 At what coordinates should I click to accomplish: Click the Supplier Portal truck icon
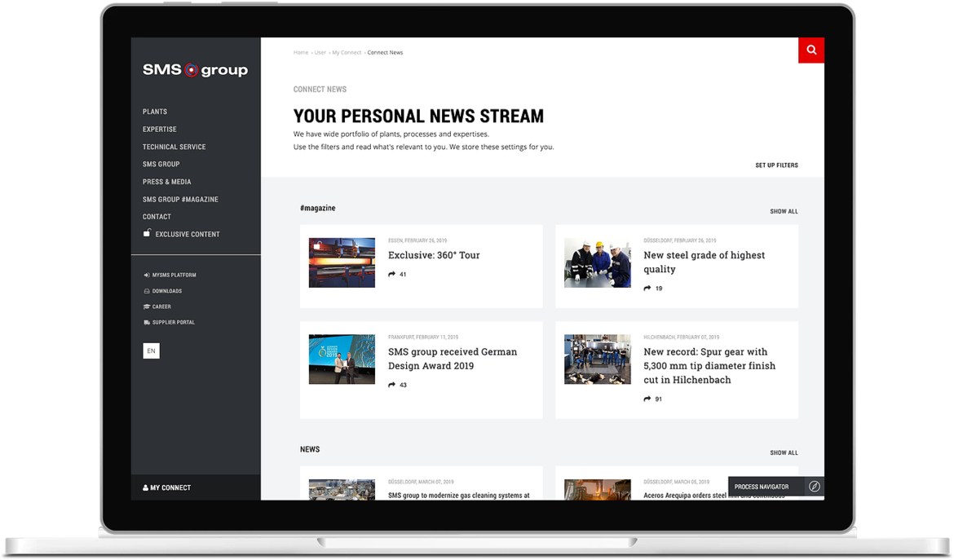[x=147, y=322]
